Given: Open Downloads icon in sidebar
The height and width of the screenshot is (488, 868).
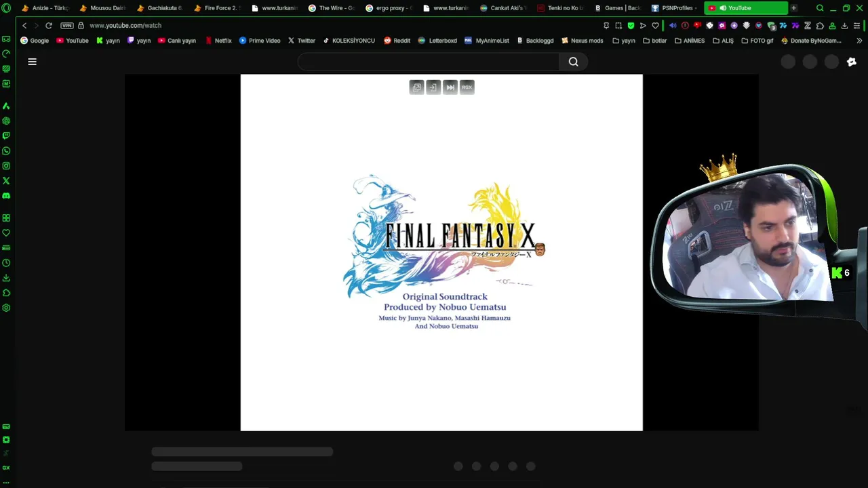Looking at the screenshot, I should [6, 277].
